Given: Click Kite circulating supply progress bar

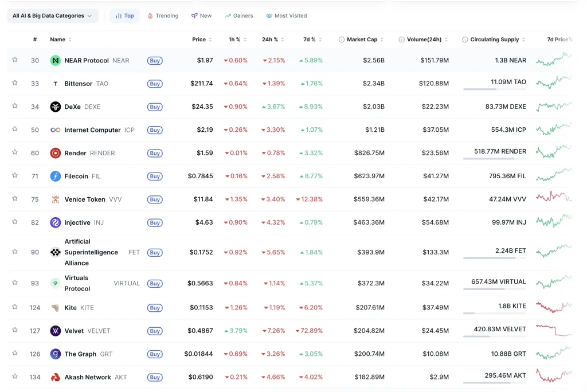Looking at the screenshot, I should coord(495,313).
